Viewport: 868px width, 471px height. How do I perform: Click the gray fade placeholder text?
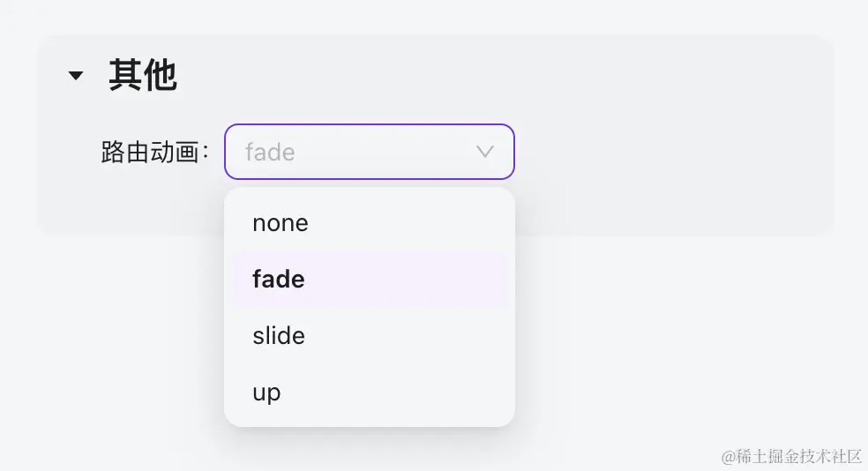[270, 153]
